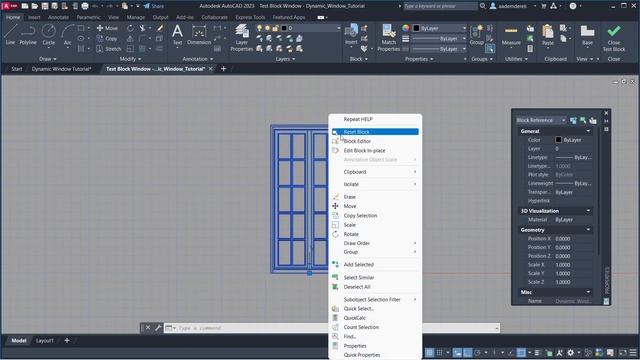
Task: Click Match Properties
Action: pyautogui.click(x=389, y=38)
